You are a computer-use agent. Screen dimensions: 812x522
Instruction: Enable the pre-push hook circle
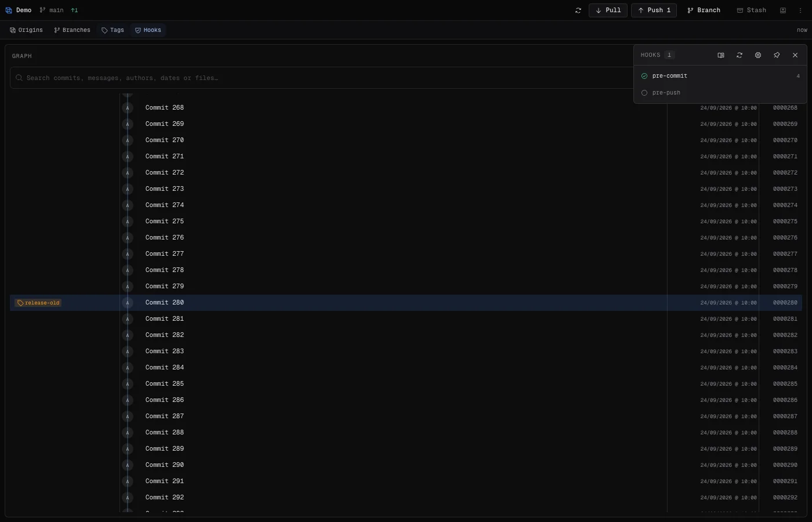pyautogui.click(x=644, y=93)
